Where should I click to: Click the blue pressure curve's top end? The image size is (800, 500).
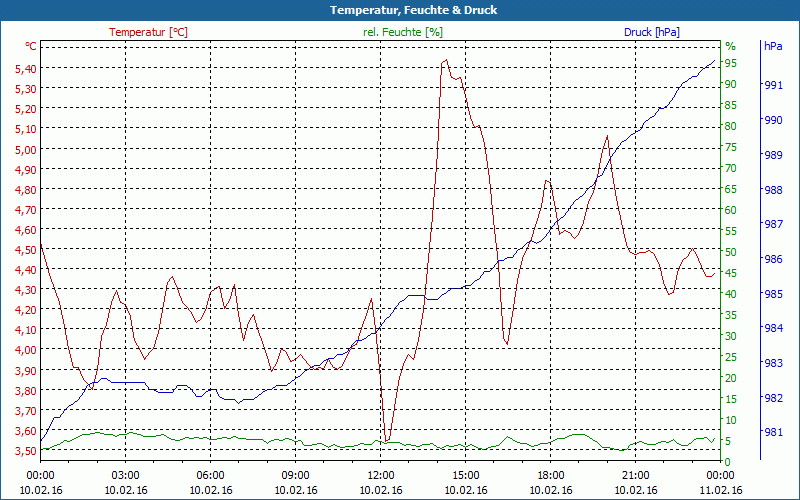(713, 61)
